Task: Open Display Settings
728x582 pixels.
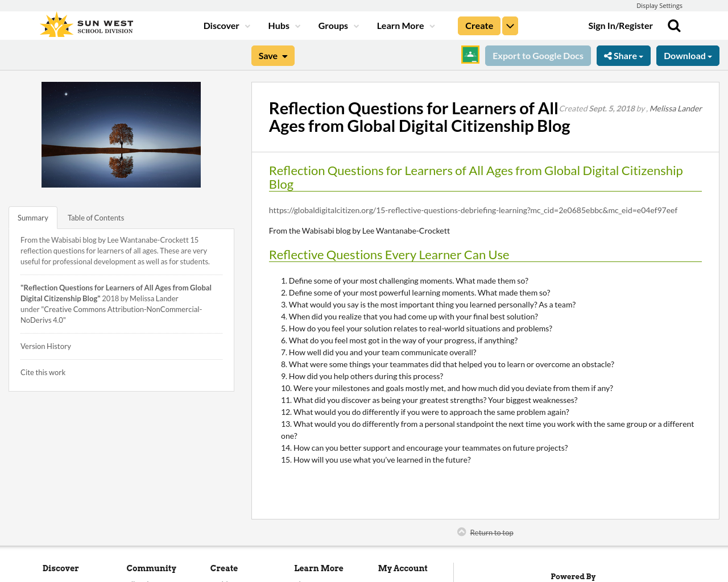Action: [x=659, y=5]
